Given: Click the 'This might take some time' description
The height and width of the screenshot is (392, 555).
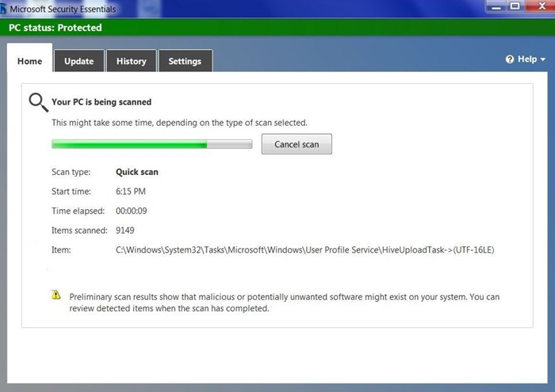Looking at the screenshot, I should (179, 123).
